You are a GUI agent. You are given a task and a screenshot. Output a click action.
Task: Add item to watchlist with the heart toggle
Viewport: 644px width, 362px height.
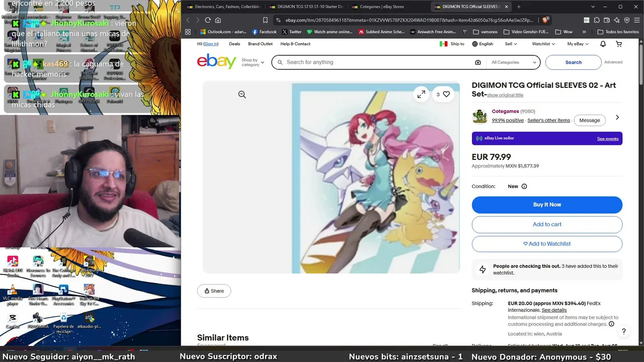[443, 94]
